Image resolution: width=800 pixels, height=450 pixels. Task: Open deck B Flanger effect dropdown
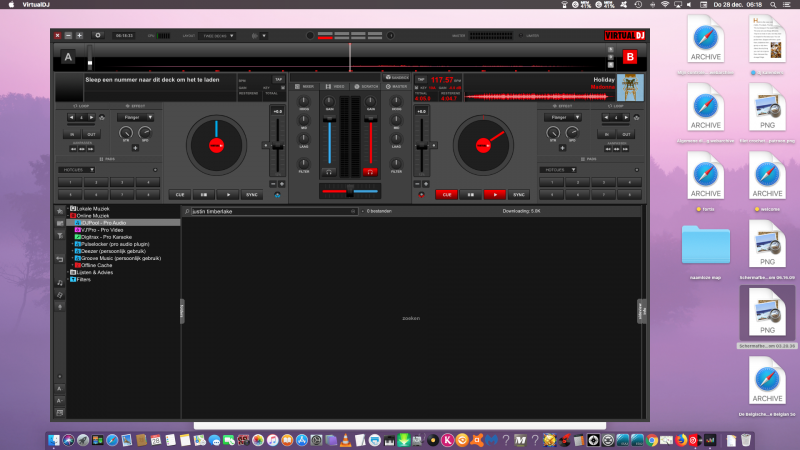click(x=563, y=117)
